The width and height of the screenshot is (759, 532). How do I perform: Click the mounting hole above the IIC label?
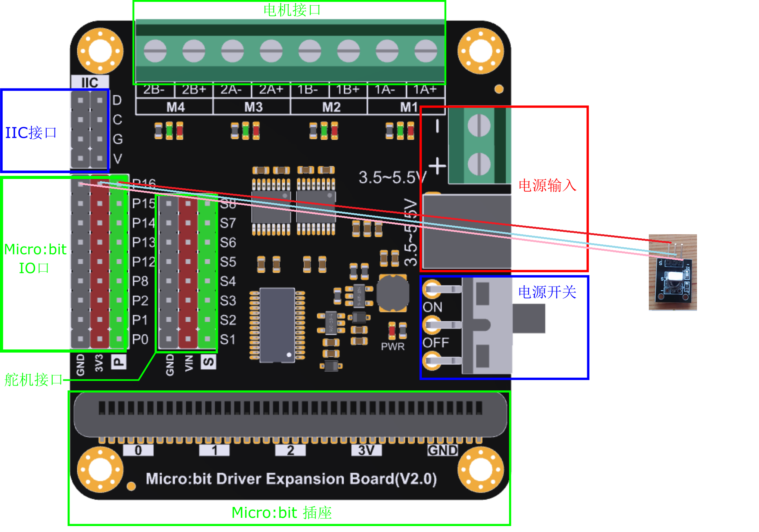(100, 50)
